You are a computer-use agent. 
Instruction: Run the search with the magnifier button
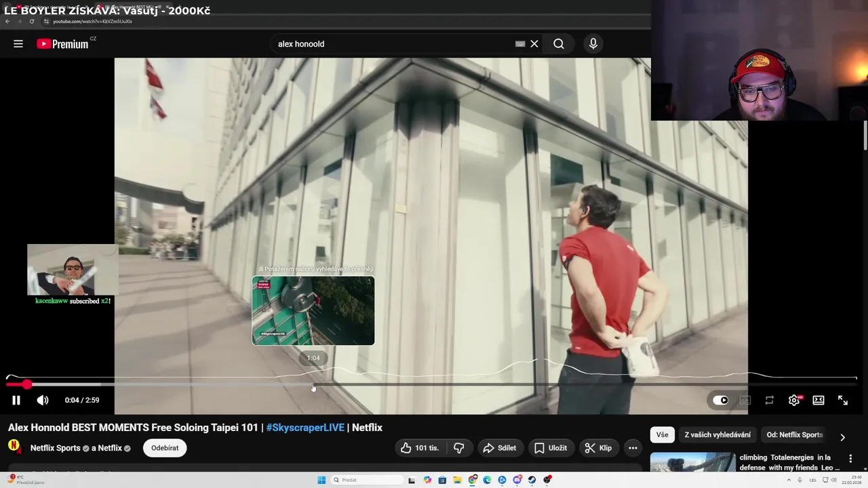[559, 44]
